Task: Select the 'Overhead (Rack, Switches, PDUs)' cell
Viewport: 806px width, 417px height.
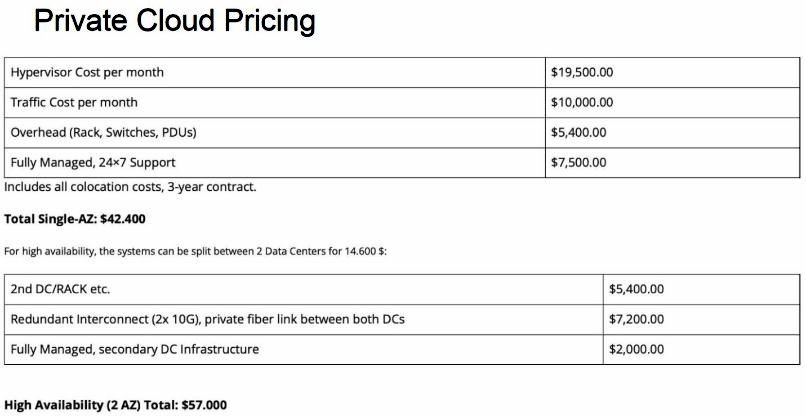Action: (x=103, y=132)
